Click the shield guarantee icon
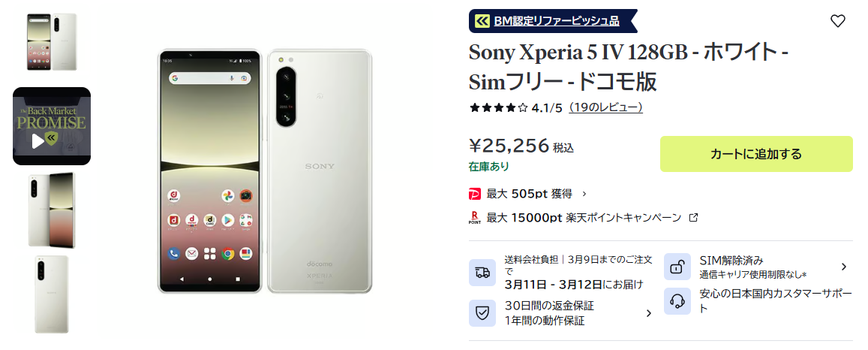868x350 pixels. 482,313
